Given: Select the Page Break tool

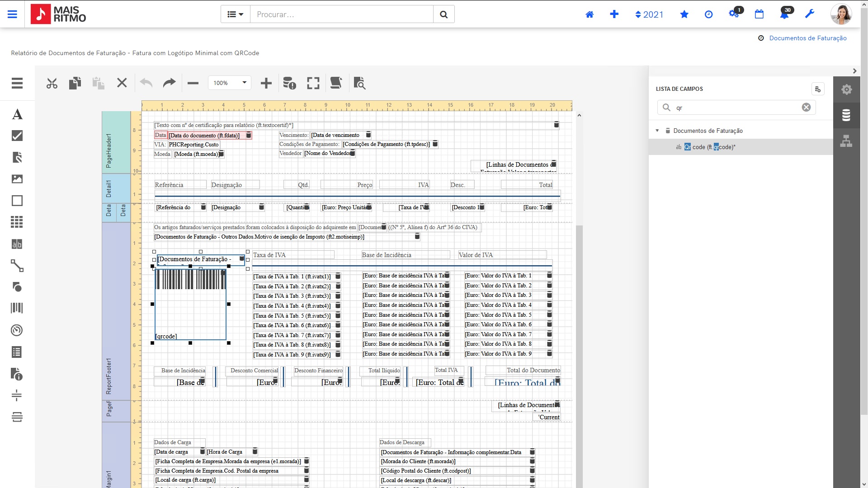Looking at the screenshot, I should point(17,395).
